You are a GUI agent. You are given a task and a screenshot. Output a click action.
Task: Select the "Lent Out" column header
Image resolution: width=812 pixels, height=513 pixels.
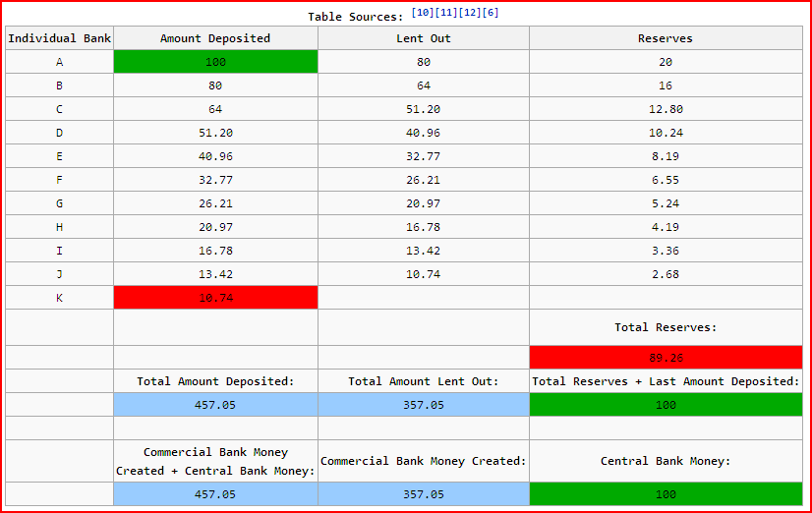coord(423,38)
